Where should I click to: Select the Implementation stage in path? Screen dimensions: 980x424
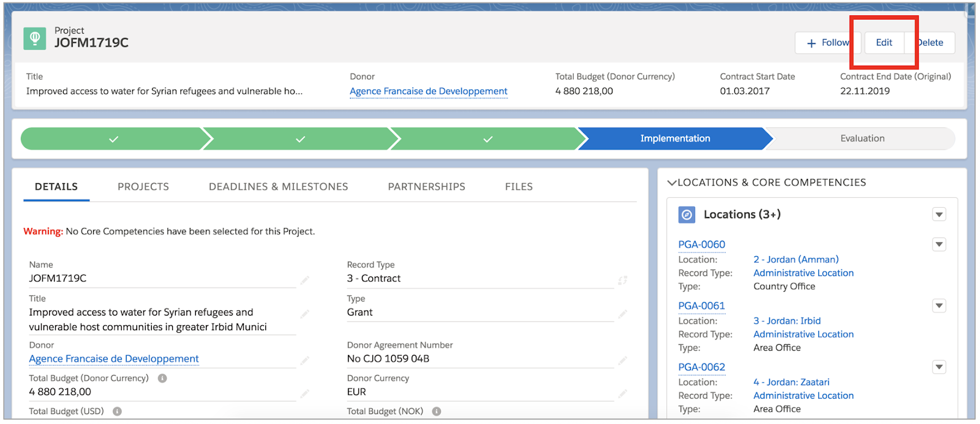click(675, 139)
